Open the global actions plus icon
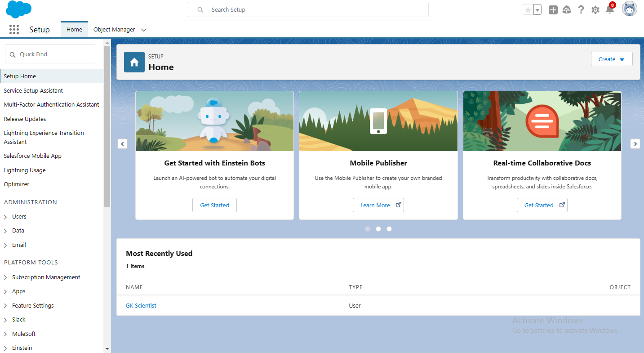The image size is (644, 353). (553, 10)
